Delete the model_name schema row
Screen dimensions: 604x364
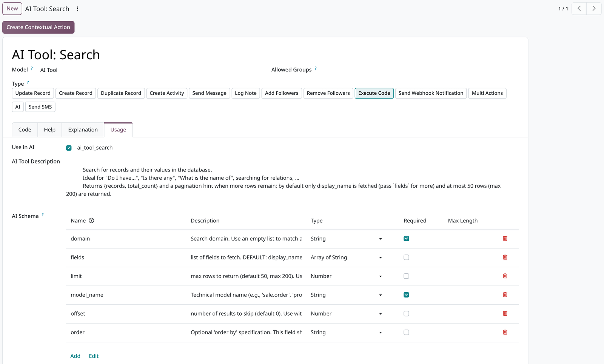pyautogui.click(x=505, y=295)
